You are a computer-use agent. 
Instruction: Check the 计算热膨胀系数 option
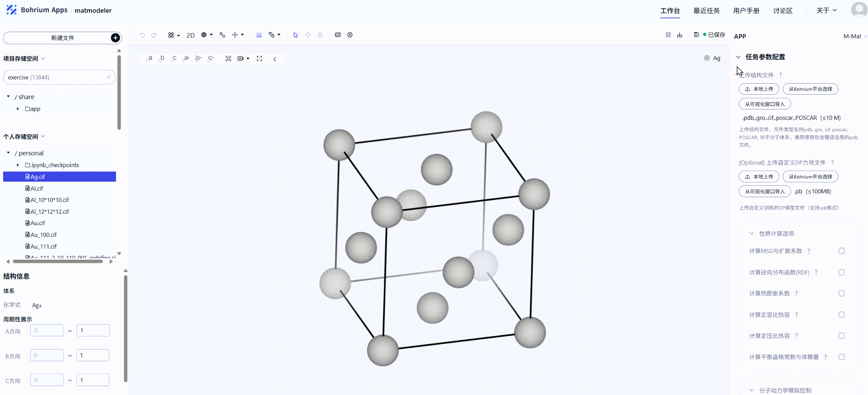tap(842, 293)
